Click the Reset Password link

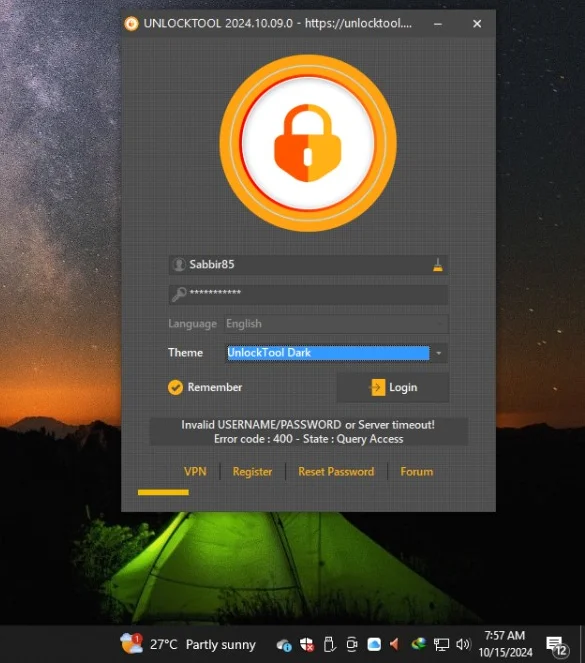(336, 471)
